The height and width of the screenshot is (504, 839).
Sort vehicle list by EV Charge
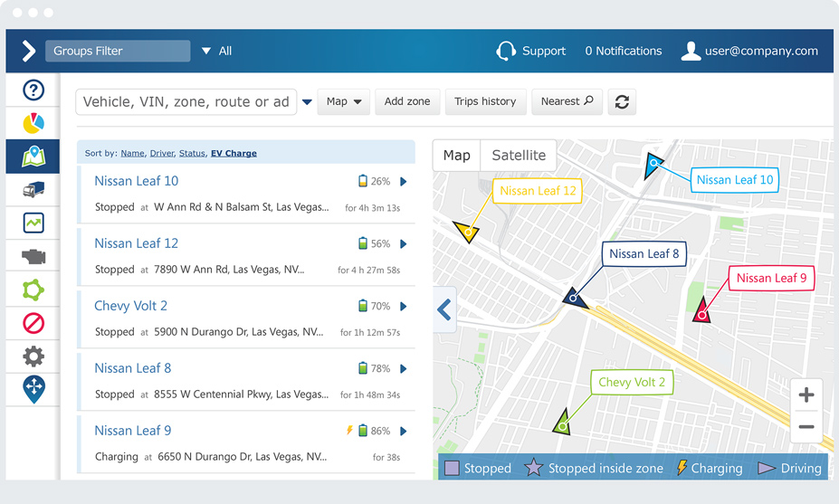[234, 154]
